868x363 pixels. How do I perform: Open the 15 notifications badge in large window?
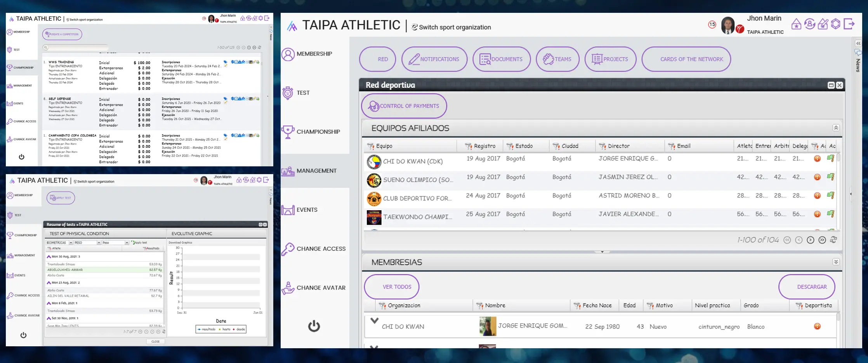coord(712,24)
